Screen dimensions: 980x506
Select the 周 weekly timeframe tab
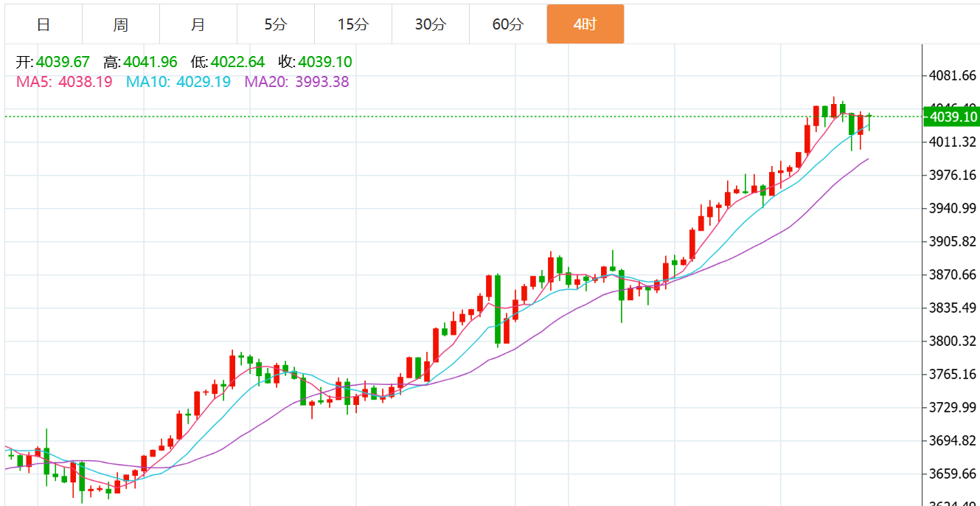[x=121, y=24]
